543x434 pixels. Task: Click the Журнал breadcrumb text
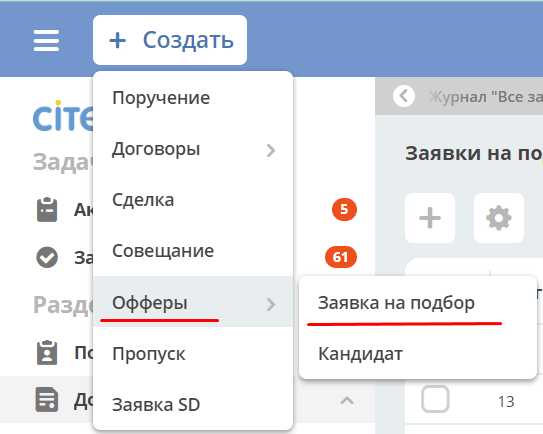coord(486,97)
